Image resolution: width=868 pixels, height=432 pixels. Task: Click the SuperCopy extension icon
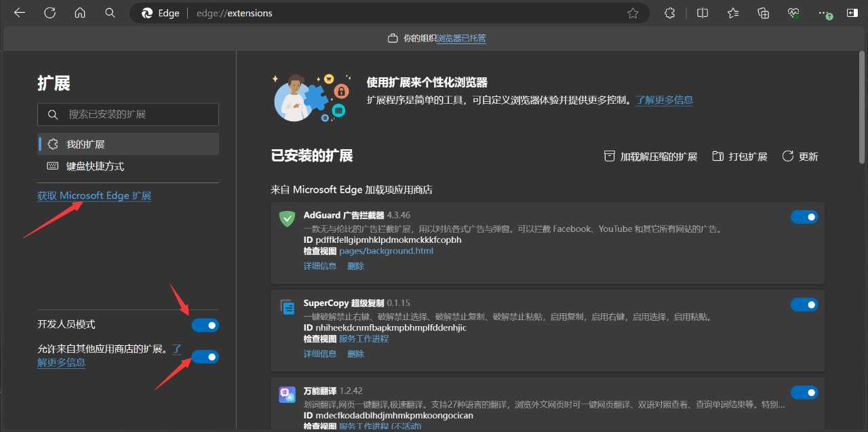click(x=288, y=307)
